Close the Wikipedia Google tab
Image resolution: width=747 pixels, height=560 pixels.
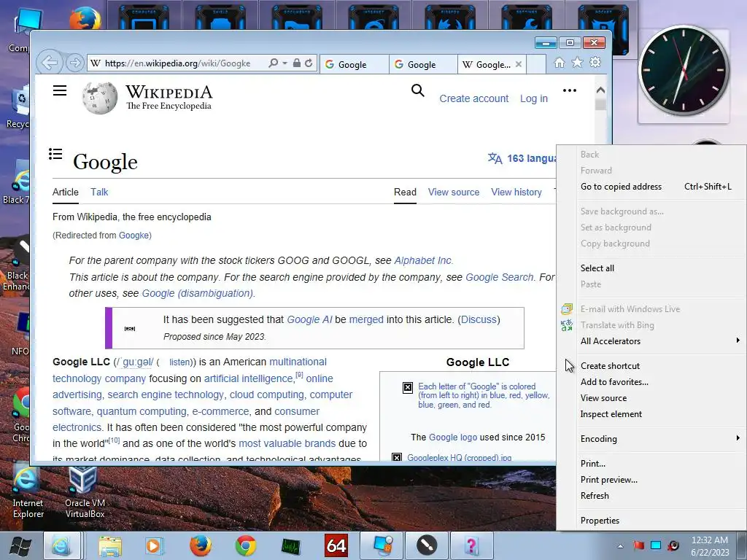[519, 64]
